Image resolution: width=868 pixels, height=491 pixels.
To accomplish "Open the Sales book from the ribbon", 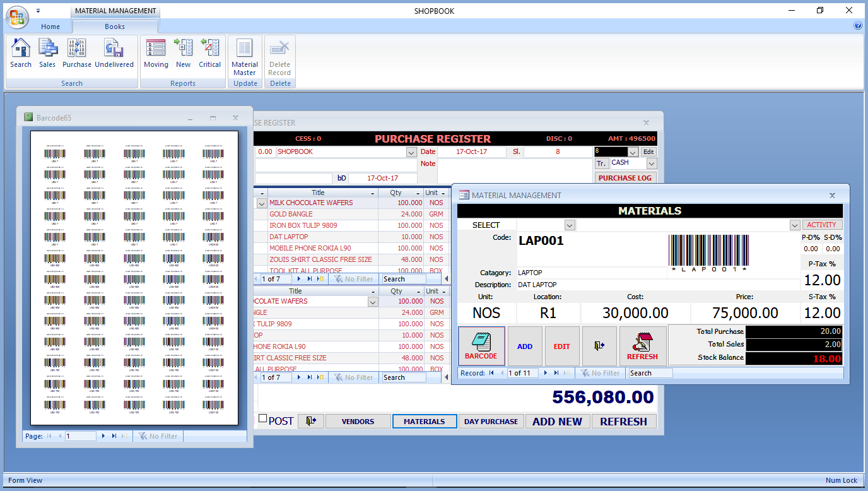I will [x=47, y=53].
